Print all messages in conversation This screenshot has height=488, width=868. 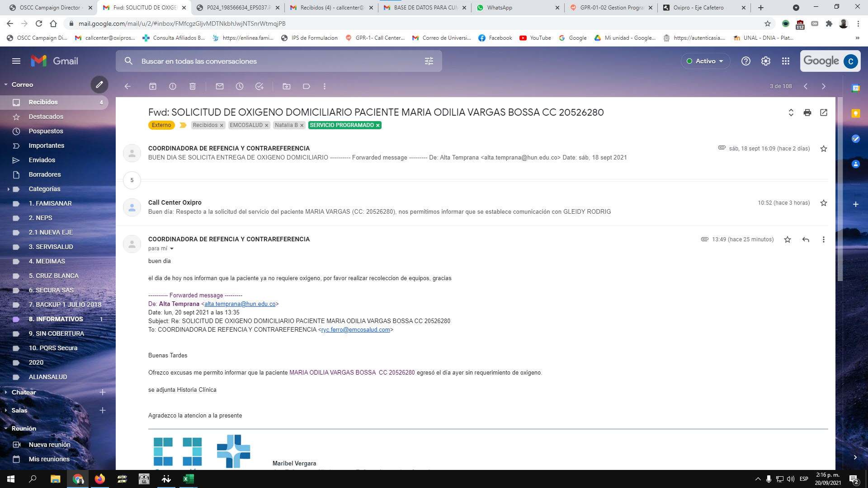point(807,113)
